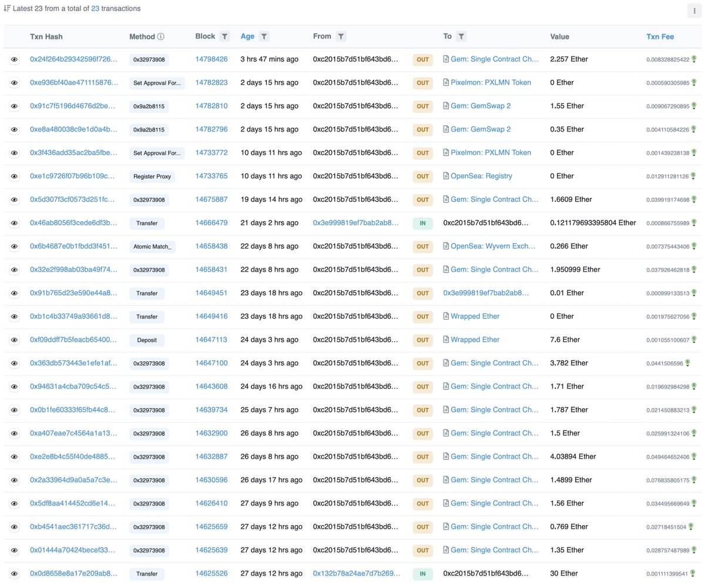Viewport: 705px width, 588px height.
Task: Open the Block column filter
Action: pyautogui.click(x=224, y=36)
